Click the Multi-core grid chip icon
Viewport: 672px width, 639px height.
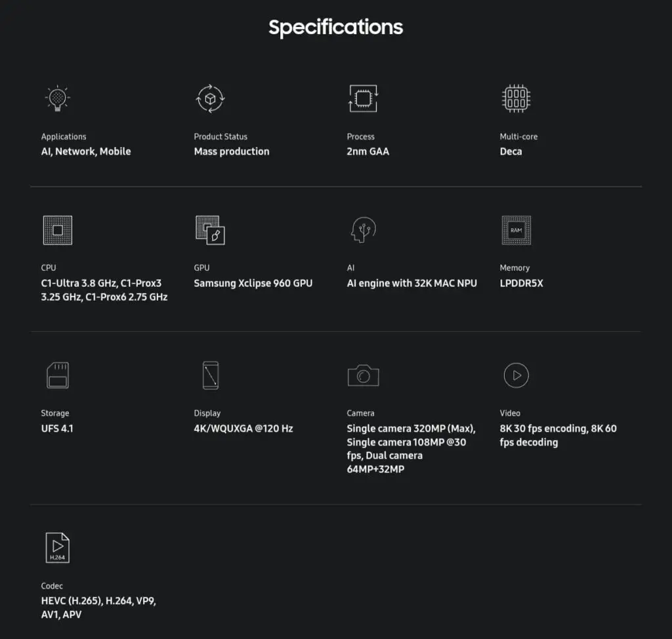coord(516,98)
